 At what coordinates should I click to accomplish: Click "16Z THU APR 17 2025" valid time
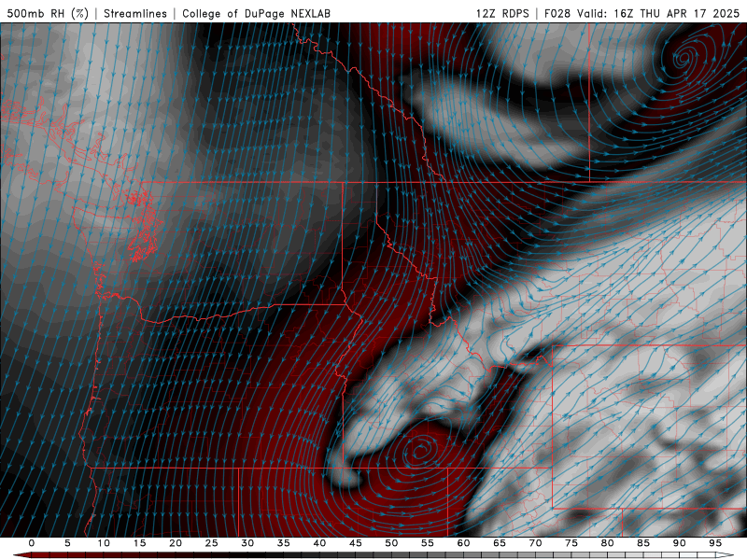[x=676, y=13]
